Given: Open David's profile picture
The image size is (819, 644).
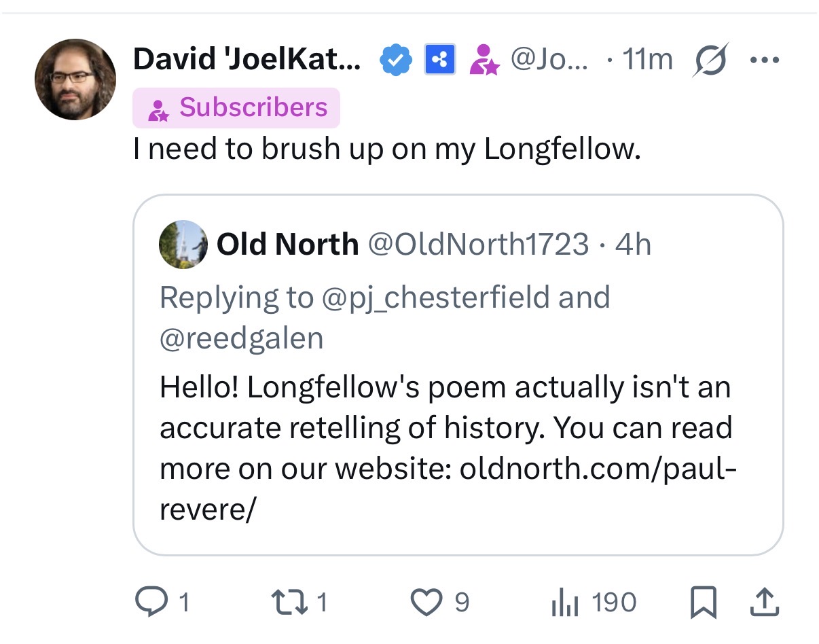Looking at the screenshot, I should tap(75, 79).
